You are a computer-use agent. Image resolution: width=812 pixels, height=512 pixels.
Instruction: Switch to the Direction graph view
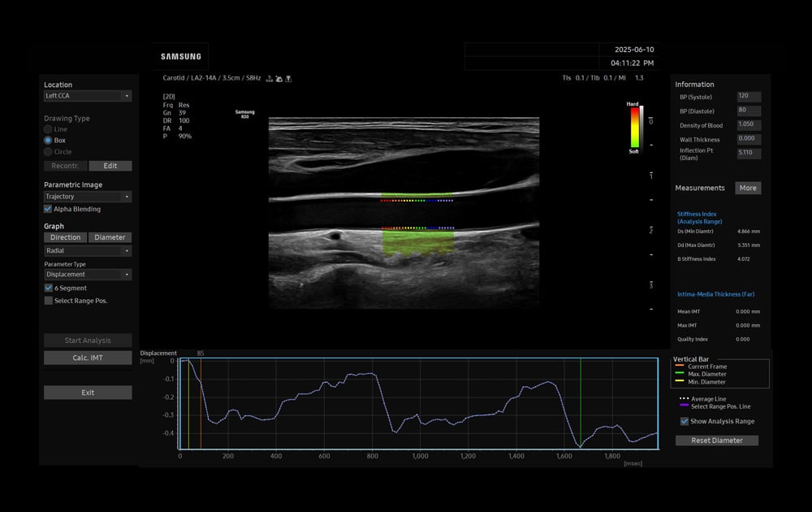click(x=65, y=237)
